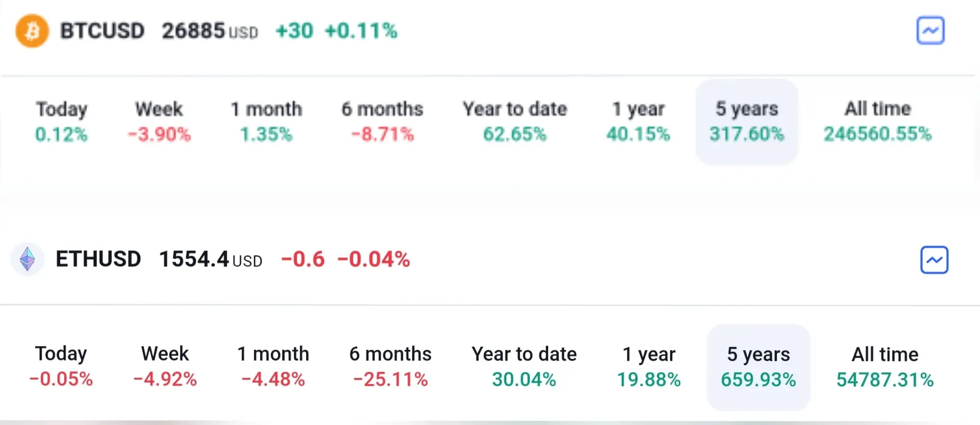Open the ETHUSD symbol name link
The width and height of the screenshot is (980, 425).
[98, 259]
